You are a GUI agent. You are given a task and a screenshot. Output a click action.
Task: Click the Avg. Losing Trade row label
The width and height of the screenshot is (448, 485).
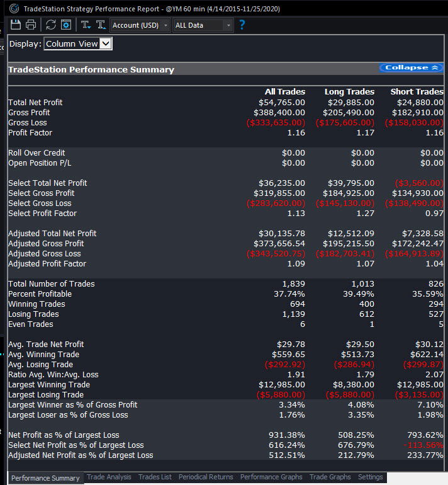[x=40, y=365]
